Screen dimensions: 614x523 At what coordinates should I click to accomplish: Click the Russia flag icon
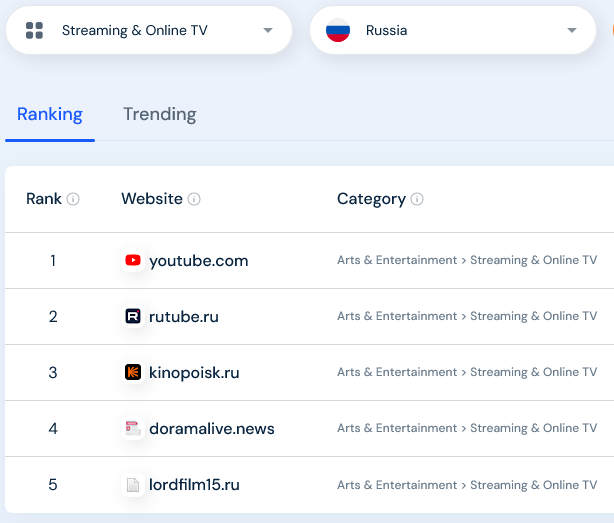point(338,30)
